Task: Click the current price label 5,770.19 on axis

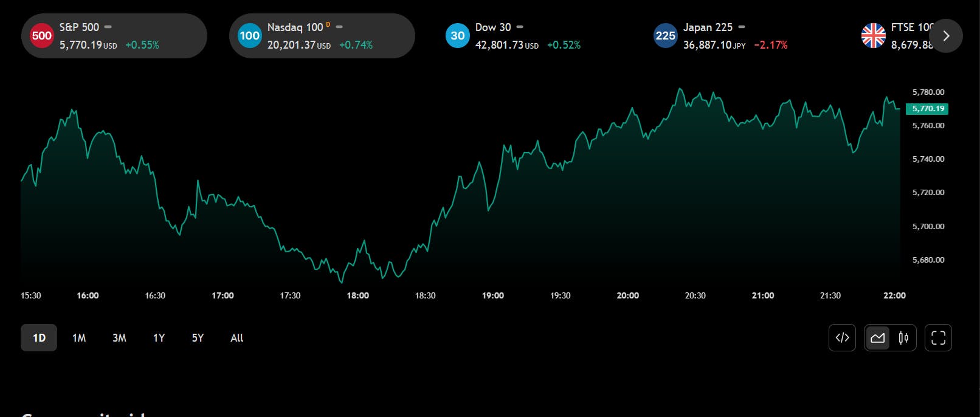Action: pos(928,109)
